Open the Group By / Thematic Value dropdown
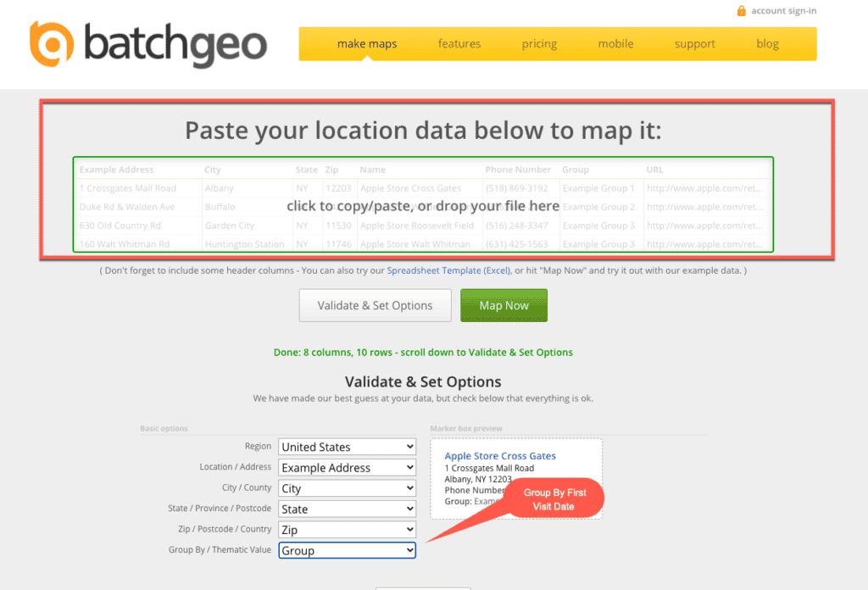The height and width of the screenshot is (590, 868). click(347, 550)
